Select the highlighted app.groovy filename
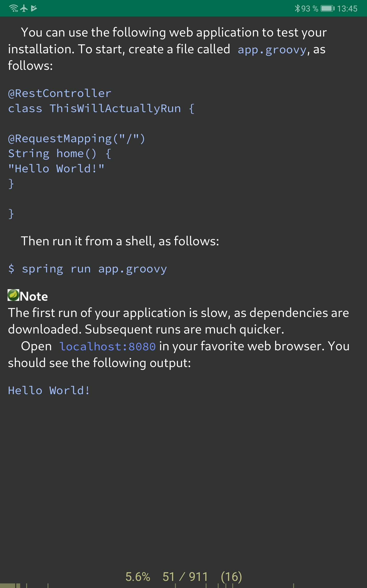367x588 pixels. tap(271, 49)
